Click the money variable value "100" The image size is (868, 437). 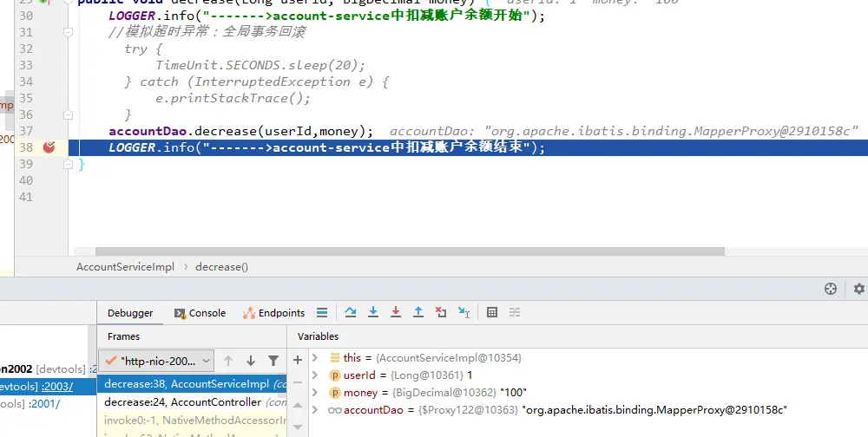(x=513, y=393)
